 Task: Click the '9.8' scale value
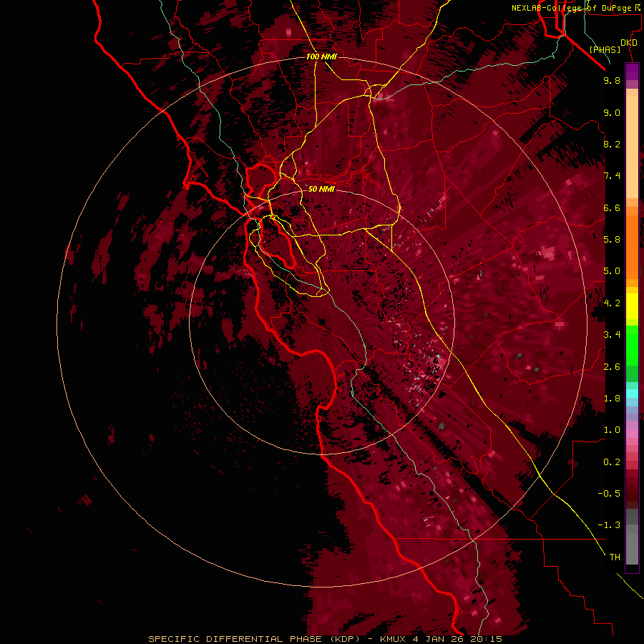point(612,80)
